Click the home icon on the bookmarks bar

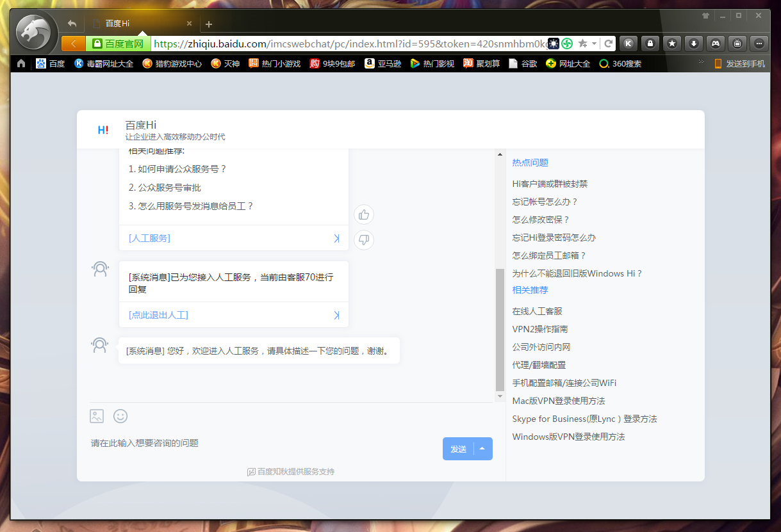point(21,63)
